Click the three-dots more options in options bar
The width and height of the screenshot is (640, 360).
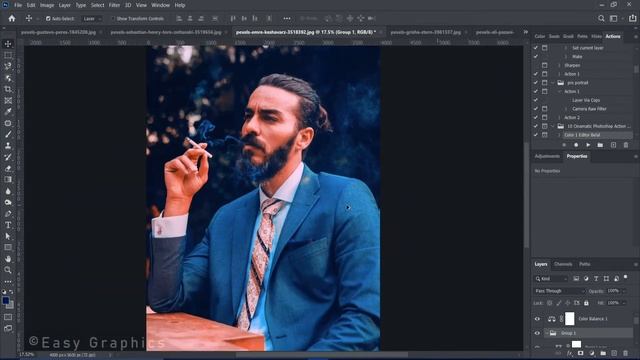click(x=287, y=18)
